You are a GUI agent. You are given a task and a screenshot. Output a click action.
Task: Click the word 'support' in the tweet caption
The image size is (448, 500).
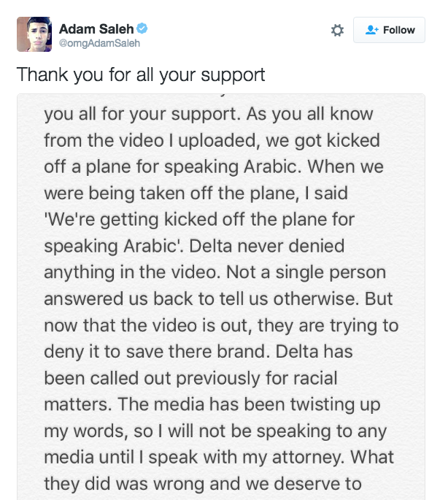pos(233,76)
